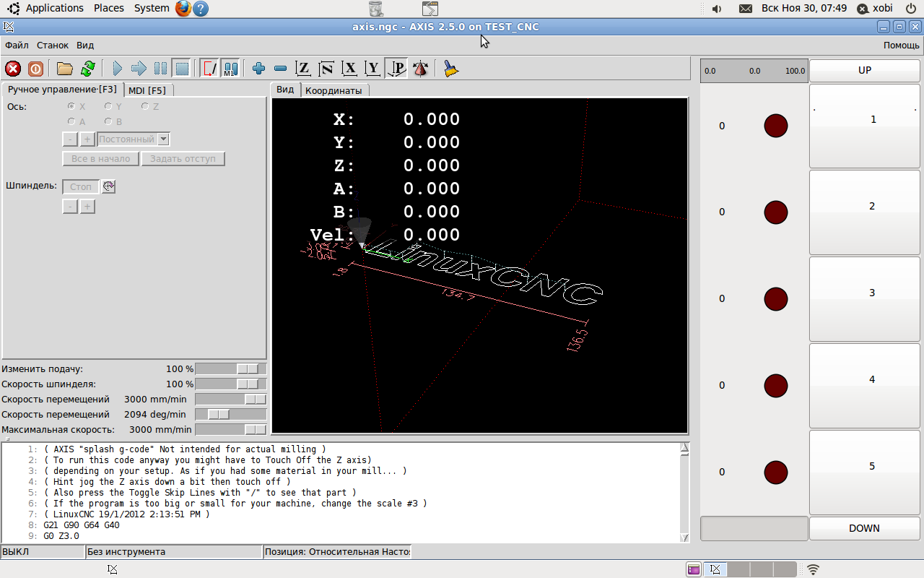Switch to the Ручное управление [F3] tab
This screenshot has width=924, height=578.
pos(62,90)
